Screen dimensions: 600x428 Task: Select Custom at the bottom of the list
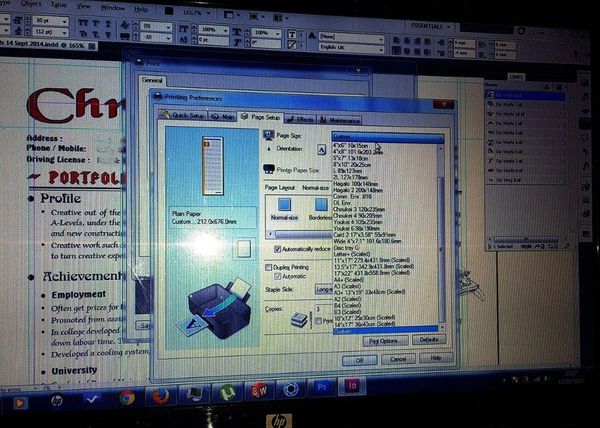[385, 331]
